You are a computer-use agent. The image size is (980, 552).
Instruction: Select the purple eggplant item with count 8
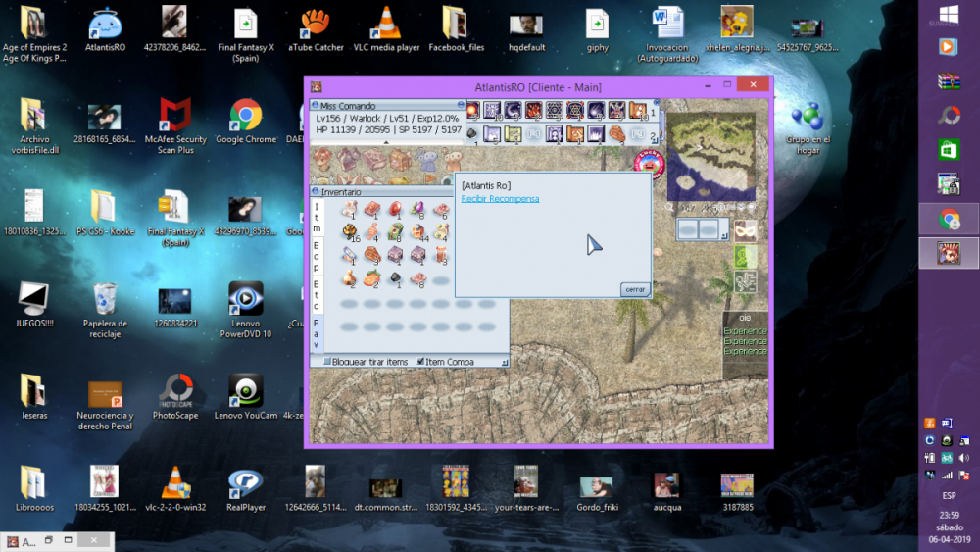click(417, 210)
